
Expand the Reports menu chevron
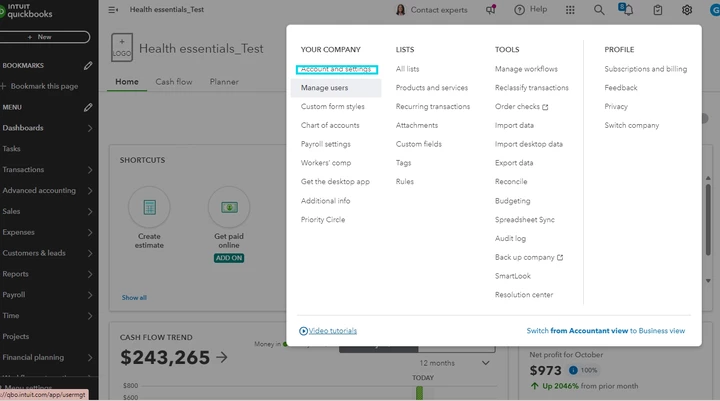[x=90, y=274]
